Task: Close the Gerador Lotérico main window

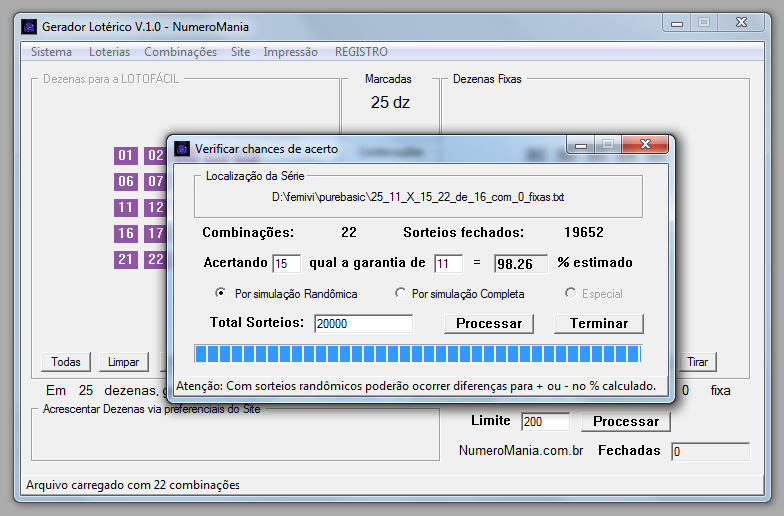Action: point(742,22)
